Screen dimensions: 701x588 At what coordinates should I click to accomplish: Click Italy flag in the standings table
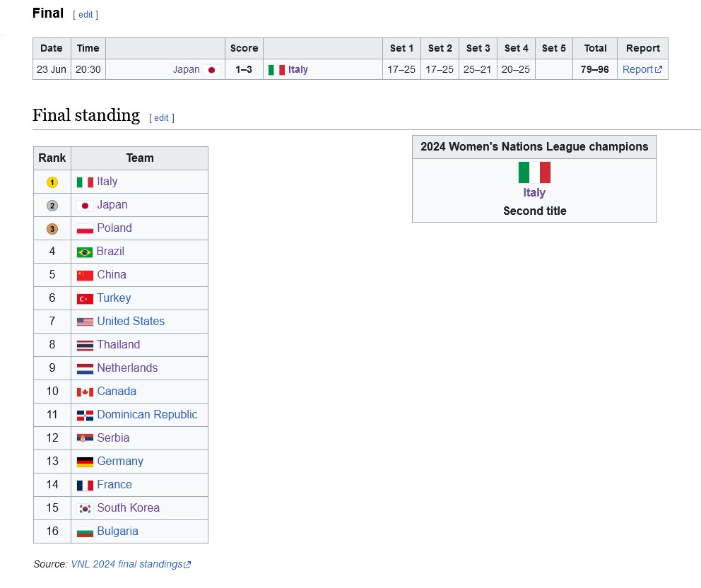85,182
